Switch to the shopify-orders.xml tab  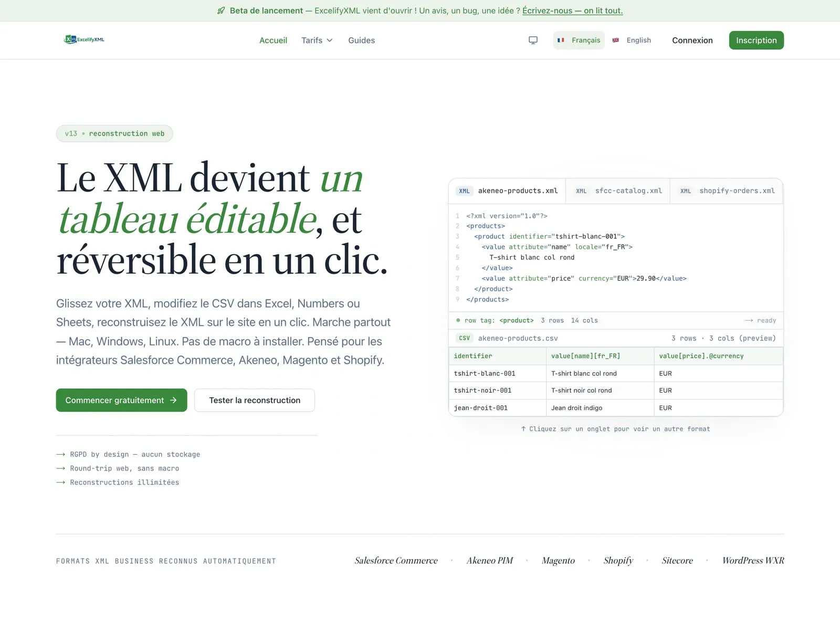point(727,191)
